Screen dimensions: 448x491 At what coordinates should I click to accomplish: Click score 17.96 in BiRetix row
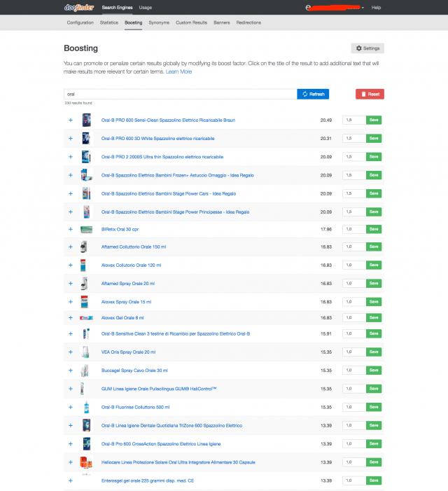tap(326, 230)
